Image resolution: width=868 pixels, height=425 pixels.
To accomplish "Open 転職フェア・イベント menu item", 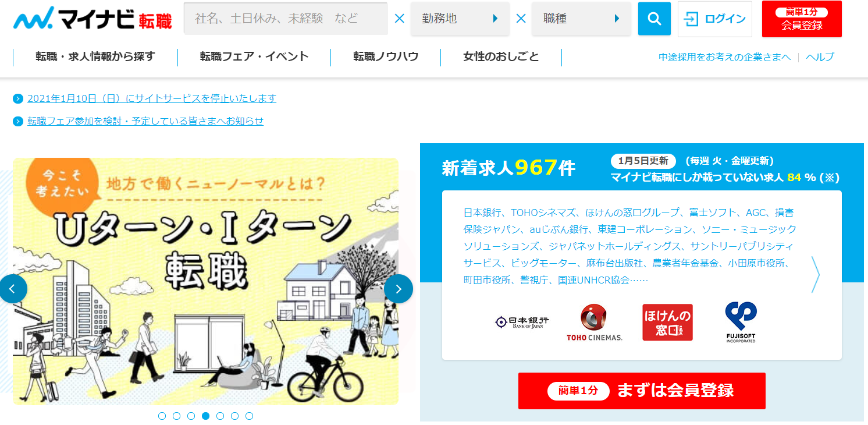I will 254,57.
